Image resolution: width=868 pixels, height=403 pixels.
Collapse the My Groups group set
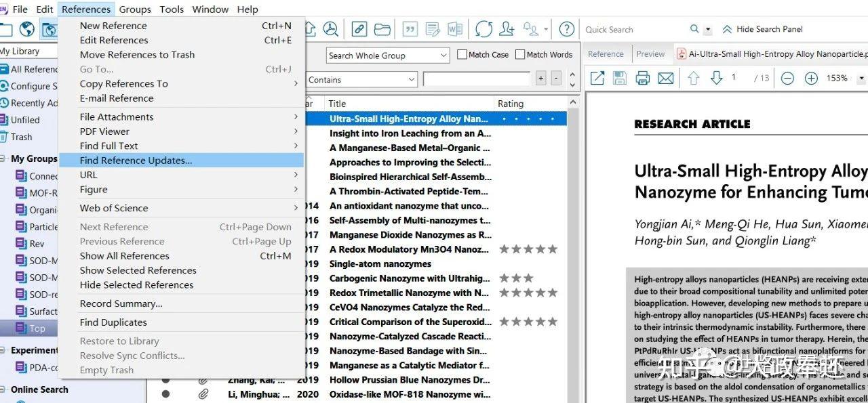pos(3,159)
